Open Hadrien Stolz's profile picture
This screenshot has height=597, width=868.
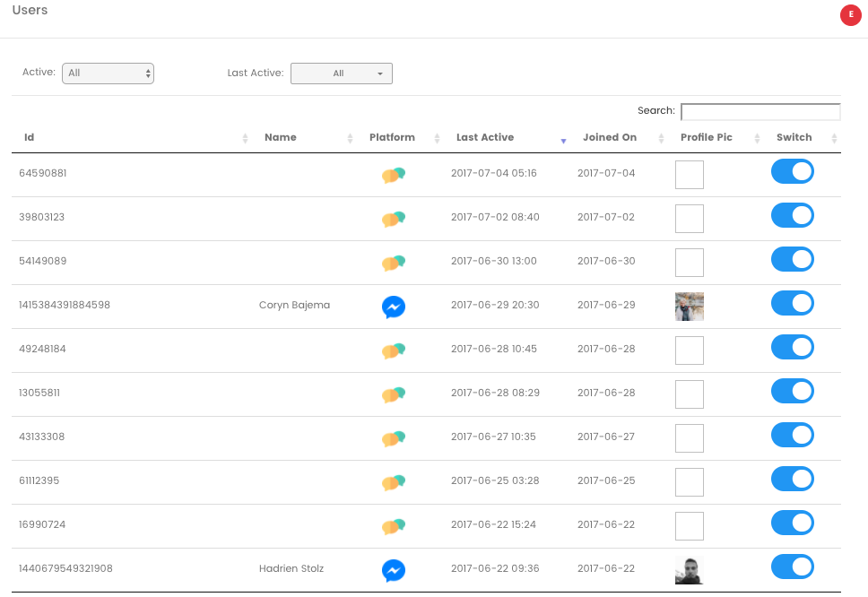click(689, 568)
